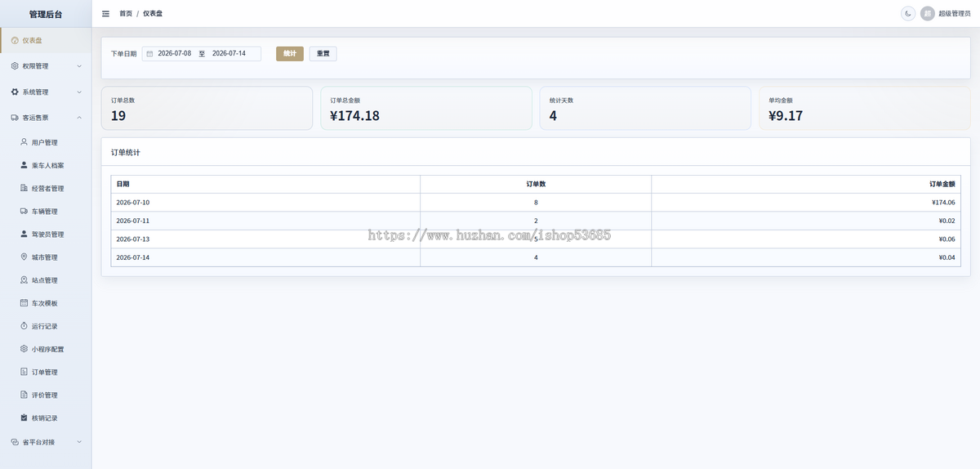Go to 核销记录 page
The image size is (980, 469).
(46, 418)
